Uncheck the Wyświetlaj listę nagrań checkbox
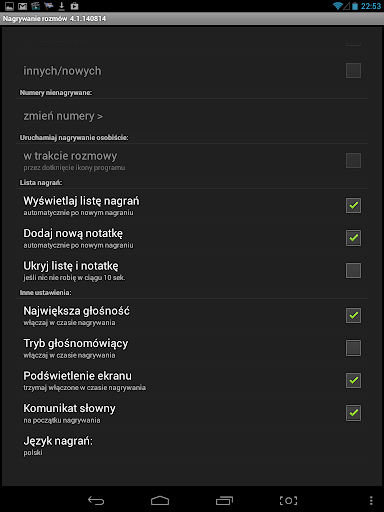Image resolution: width=384 pixels, height=512 pixels. pyautogui.click(x=353, y=205)
